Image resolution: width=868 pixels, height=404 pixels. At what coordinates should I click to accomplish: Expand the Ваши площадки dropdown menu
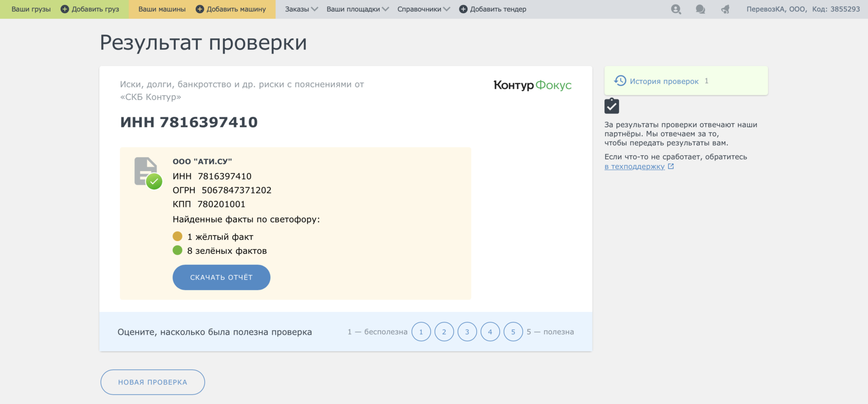(x=358, y=9)
